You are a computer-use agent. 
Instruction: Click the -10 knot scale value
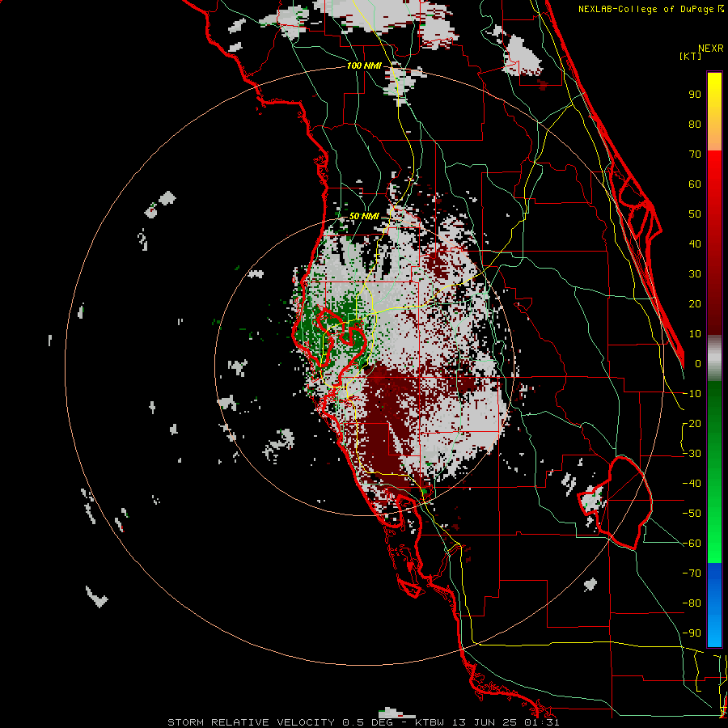tap(692, 394)
